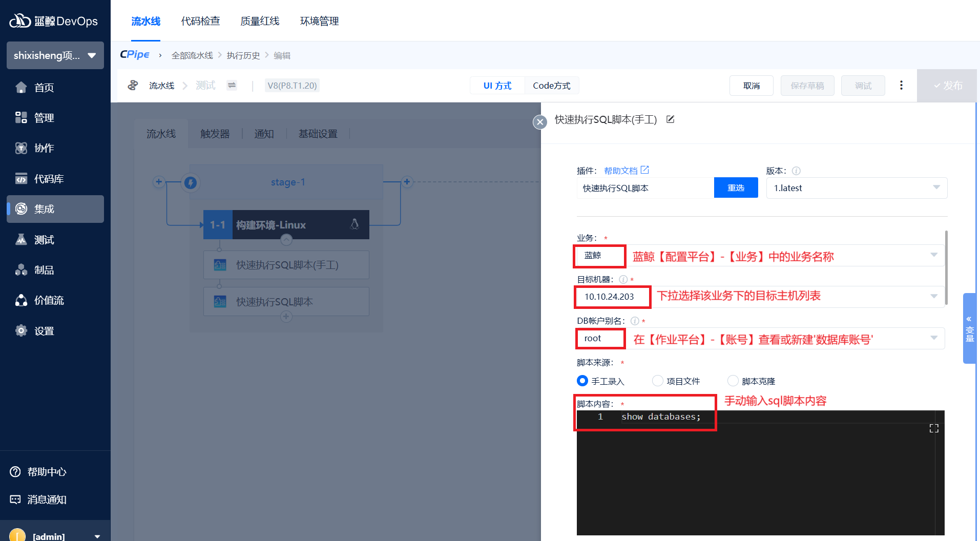Close the plugin settings side panel
The width and height of the screenshot is (980, 541).
pos(540,122)
